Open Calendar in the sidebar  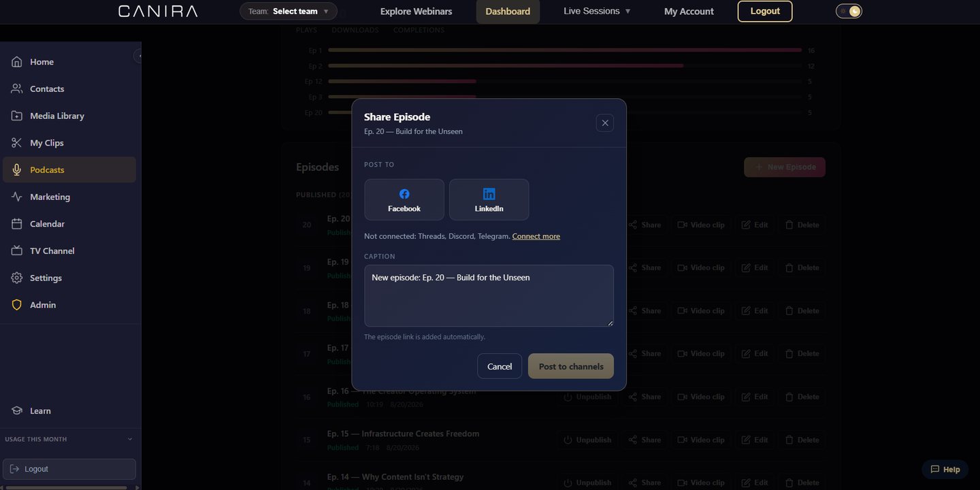69,224
